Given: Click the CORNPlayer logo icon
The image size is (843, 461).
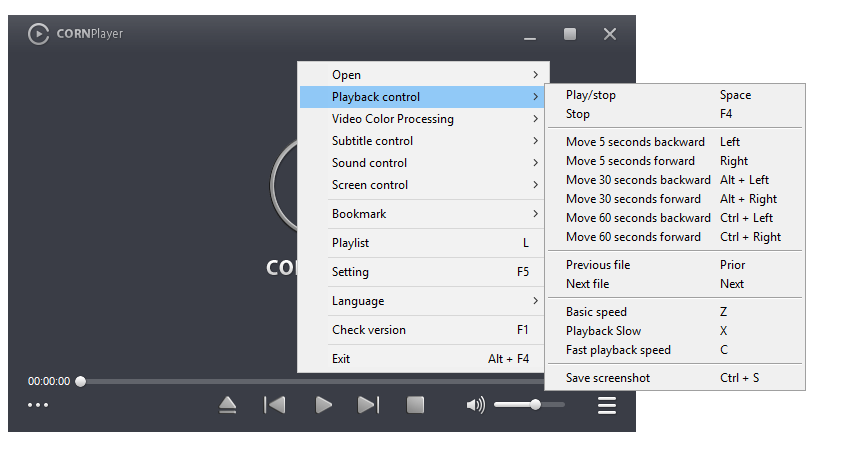Looking at the screenshot, I should point(38,34).
